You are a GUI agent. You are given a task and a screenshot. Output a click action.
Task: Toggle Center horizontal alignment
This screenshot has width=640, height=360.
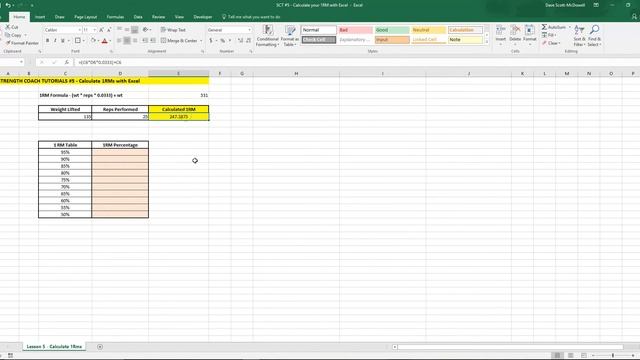pos(127,41)
